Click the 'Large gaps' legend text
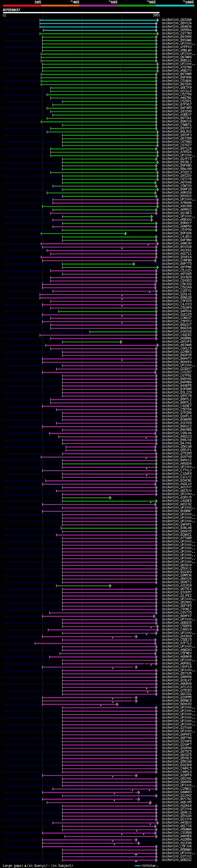The height and width of the screenshot is (868, 197). click(x=13, y=866)
